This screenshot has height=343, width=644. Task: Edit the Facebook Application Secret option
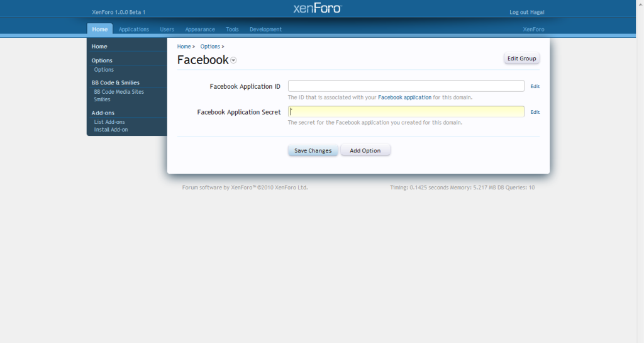[x=535, y=112]
